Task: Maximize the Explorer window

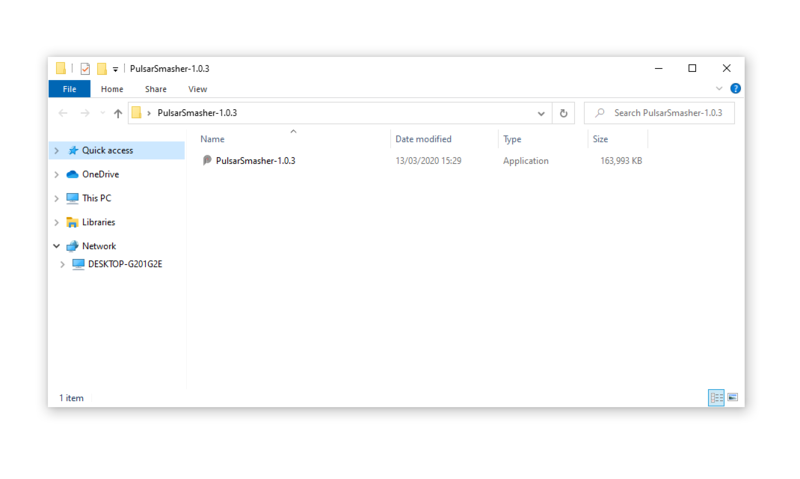Action: 692,68
